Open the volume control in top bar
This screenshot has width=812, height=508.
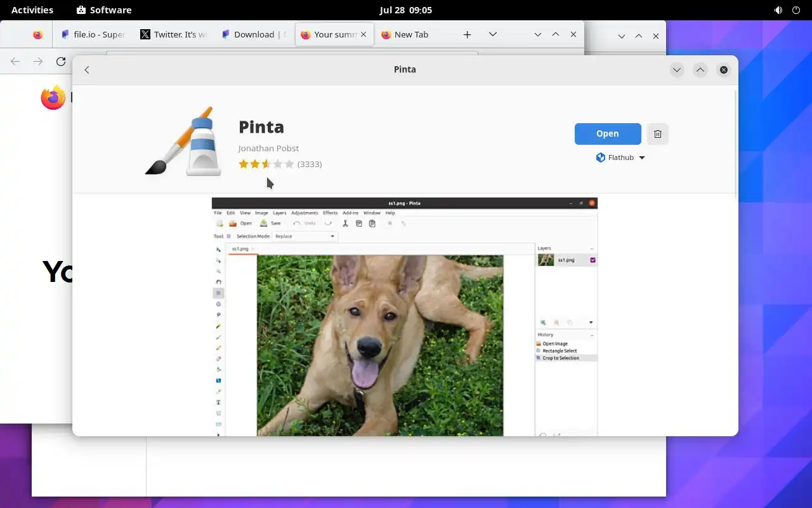778,10
